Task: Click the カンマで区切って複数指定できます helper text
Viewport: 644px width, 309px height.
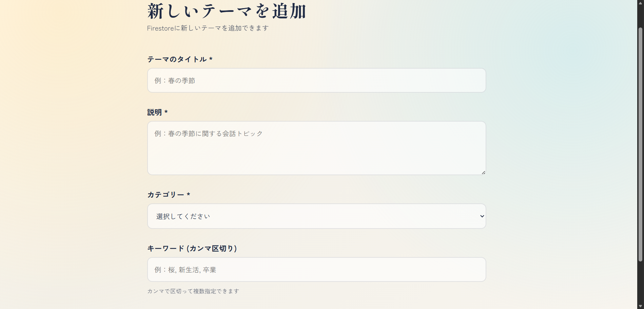Action: (x=193, y=291)
